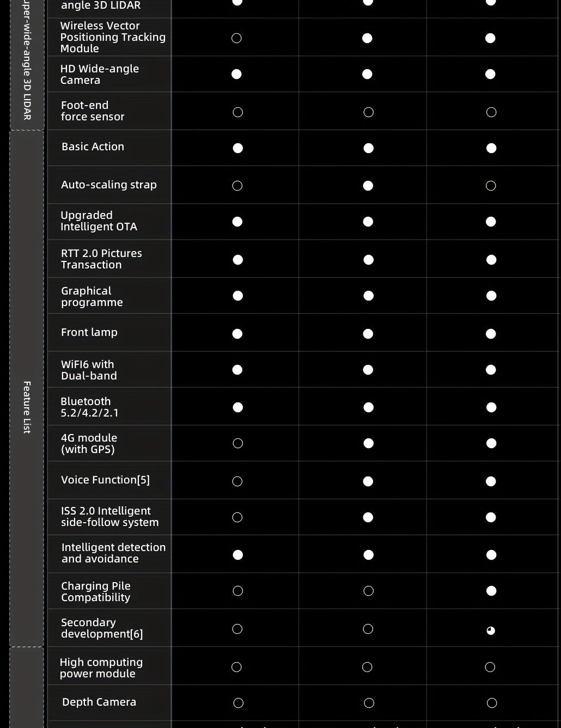Image resolution: width=561 pixels, height=728 pixels.
Task: Click the Upgraded Intelligent OTA label
Action: pyautogui.click(x=99, y=221)
